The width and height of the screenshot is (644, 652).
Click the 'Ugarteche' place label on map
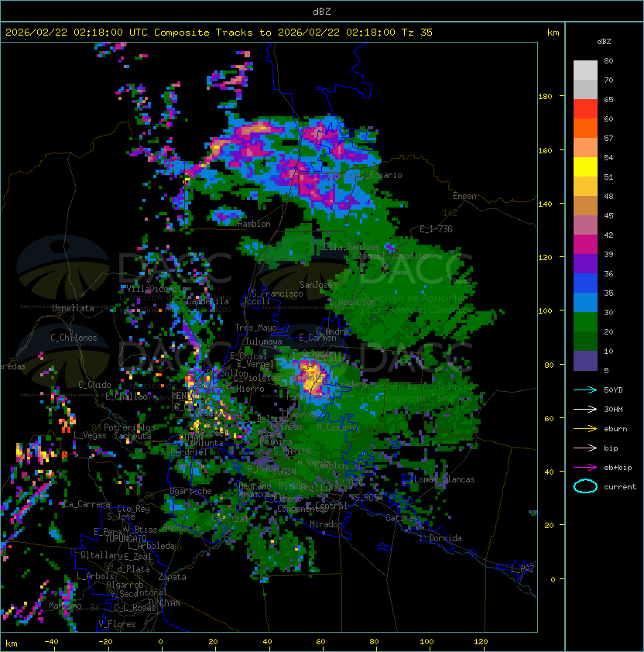click(x=191, y=491)
